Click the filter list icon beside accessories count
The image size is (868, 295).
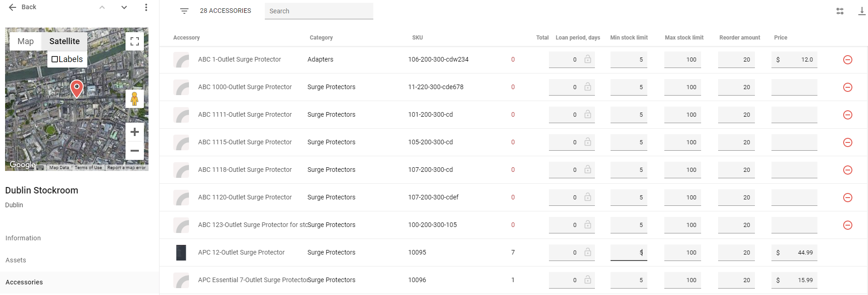(x=184, y=11)
